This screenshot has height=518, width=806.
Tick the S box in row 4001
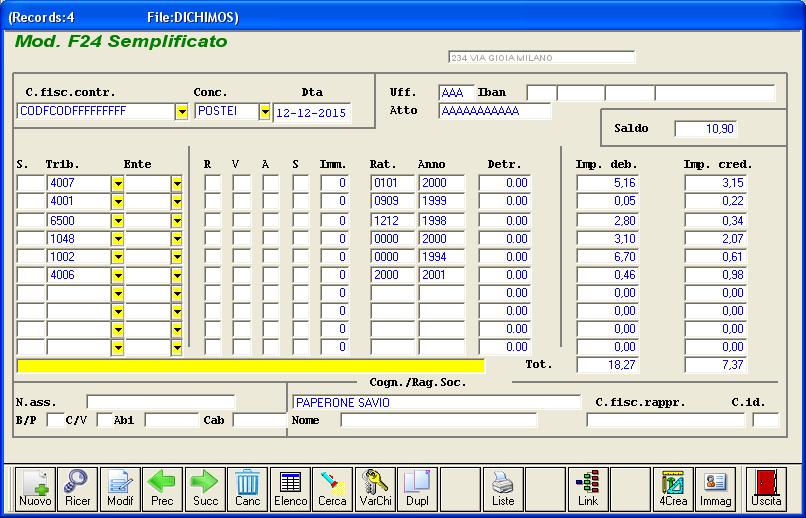[x=301, y=201]
